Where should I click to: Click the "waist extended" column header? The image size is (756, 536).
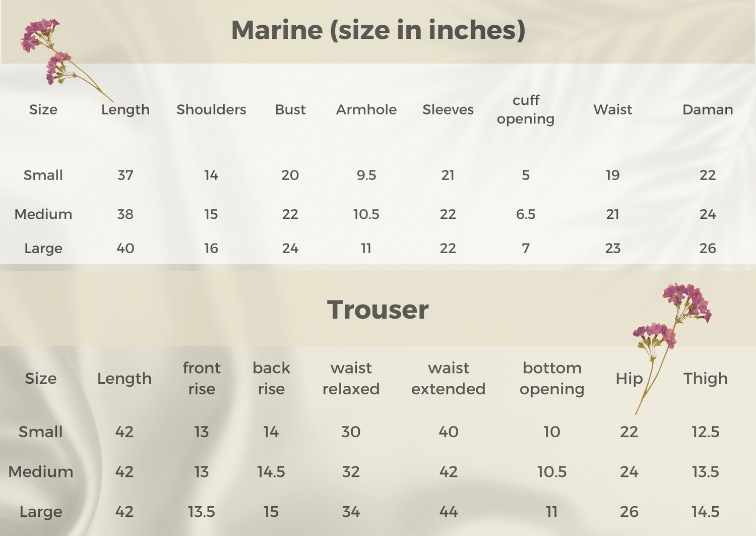(x=449, y=378)
